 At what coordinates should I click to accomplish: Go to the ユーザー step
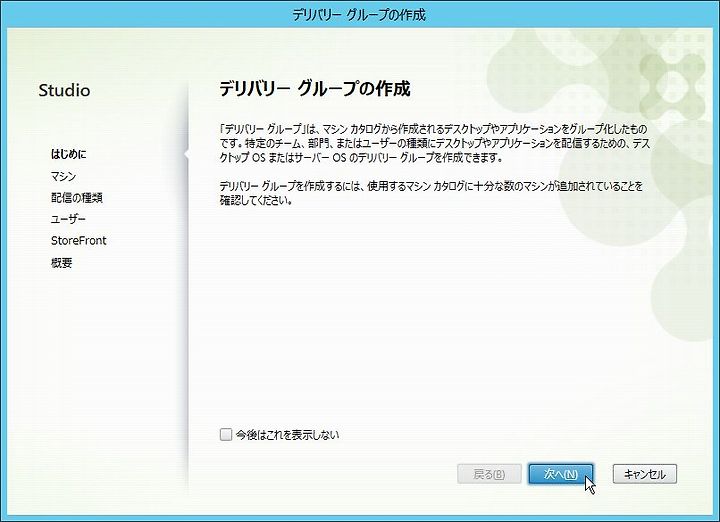coord(68,219)
